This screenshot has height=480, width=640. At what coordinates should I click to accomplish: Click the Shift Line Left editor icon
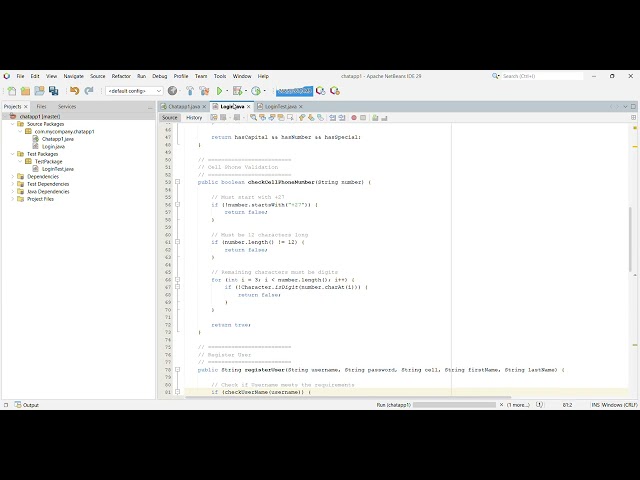click(333, 118)
